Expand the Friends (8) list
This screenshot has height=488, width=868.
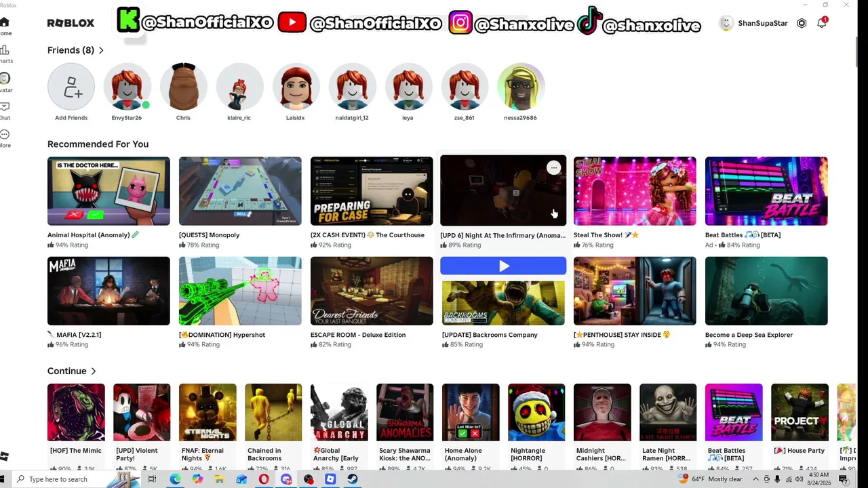click(x=75, y=50)
